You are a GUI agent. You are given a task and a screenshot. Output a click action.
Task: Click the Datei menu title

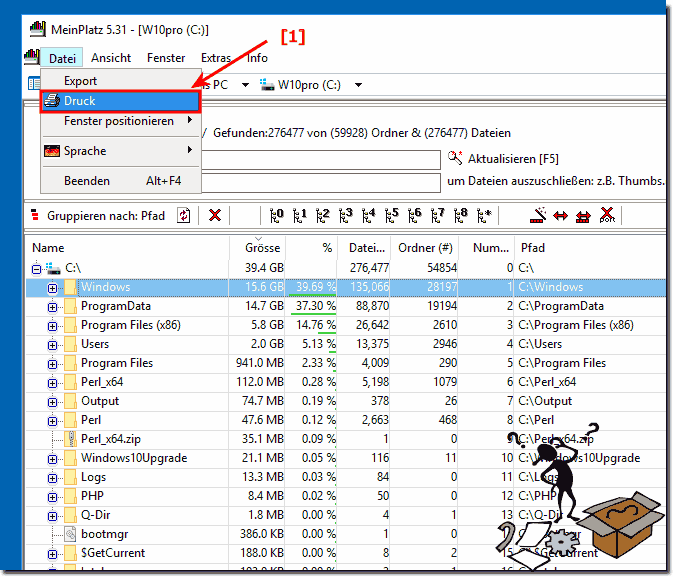pyautogui.click(x=62, y=58)
